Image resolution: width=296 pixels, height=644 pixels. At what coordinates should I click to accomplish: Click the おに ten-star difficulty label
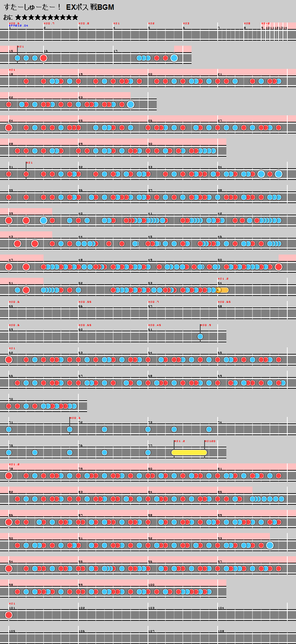[x=41, y=17]
